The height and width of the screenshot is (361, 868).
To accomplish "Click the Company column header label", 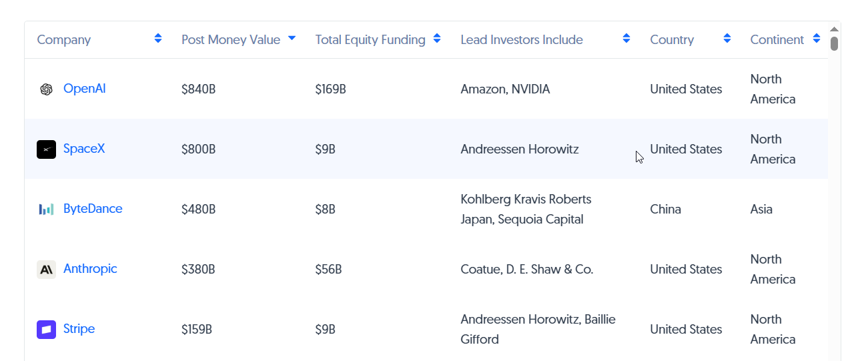I will (64, 40).
